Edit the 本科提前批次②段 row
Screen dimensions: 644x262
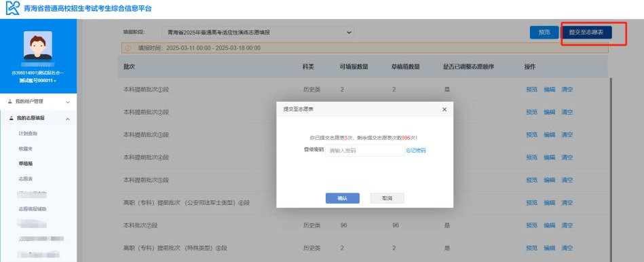(x=549, y=112)
